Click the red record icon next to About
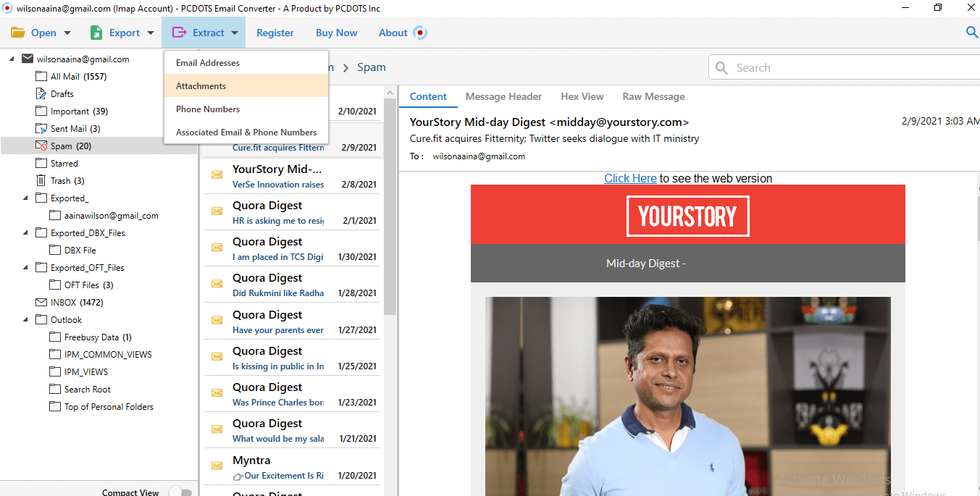Viewport: 980px width, 496px height. pos(420,33)
